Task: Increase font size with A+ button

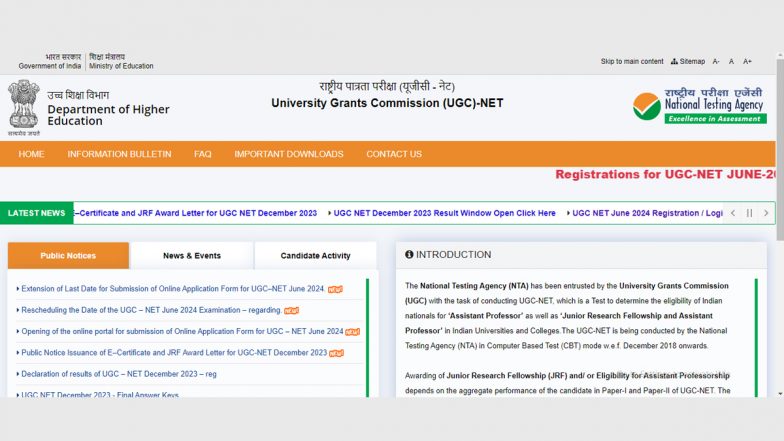Action: [747, 62]
